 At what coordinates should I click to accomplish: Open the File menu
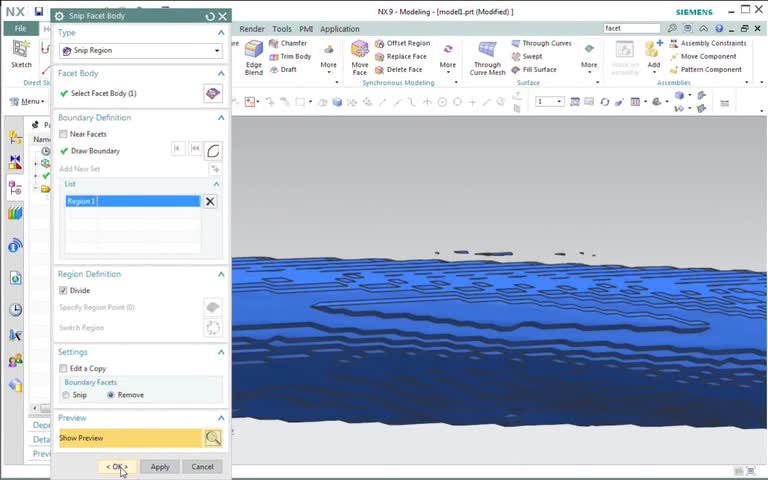(x=21, y=28)
